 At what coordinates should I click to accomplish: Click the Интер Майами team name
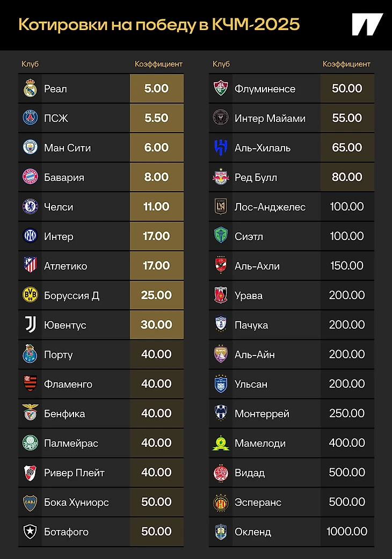[270, 118]
